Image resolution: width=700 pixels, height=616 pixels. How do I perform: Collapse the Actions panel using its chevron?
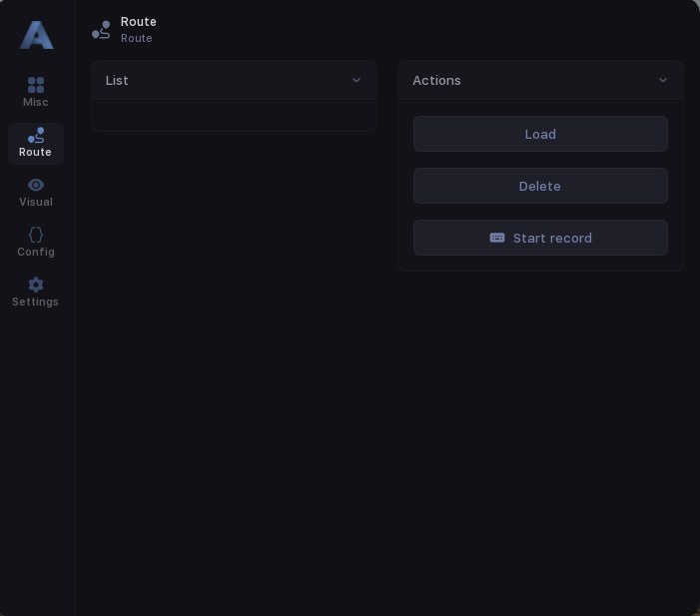(663, 80)
